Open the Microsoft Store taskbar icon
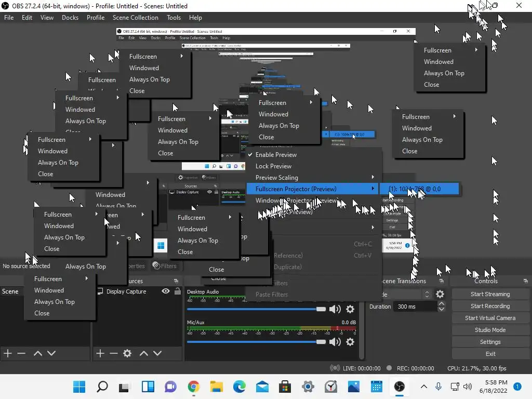532x399 pixels. click(x=285, y=387)
